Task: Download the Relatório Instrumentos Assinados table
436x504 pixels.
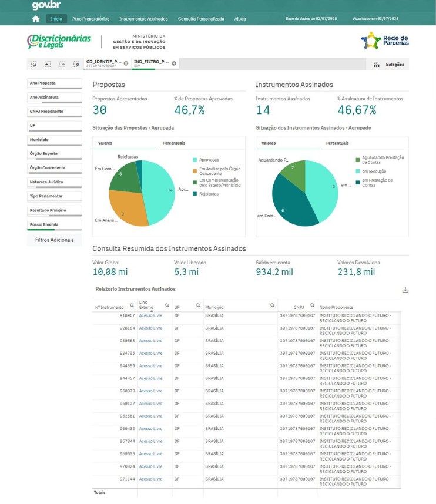Action: coord(405,290)
